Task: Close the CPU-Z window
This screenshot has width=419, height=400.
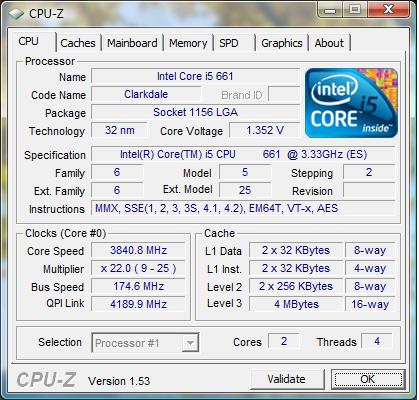Action: pos(388,9)
